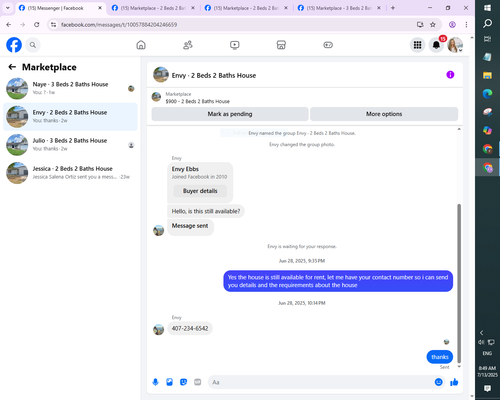Open Microsoft Edge from taskbar
The width and height of the screenshot is (500, 400).
point(487,94)
